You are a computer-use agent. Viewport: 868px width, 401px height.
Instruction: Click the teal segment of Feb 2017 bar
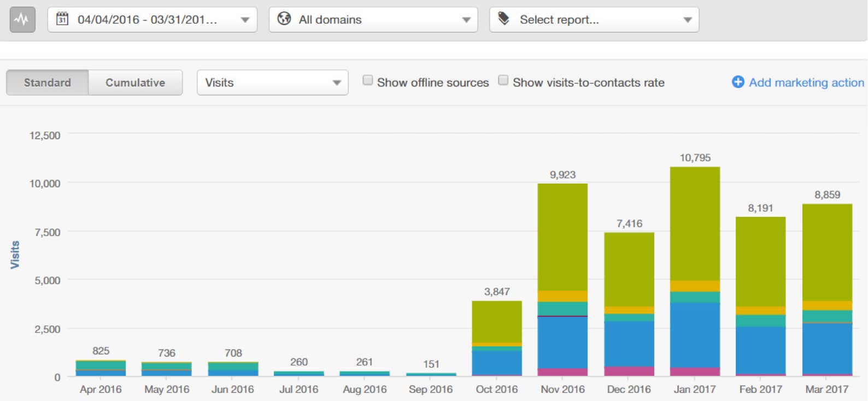coord(760,321)
